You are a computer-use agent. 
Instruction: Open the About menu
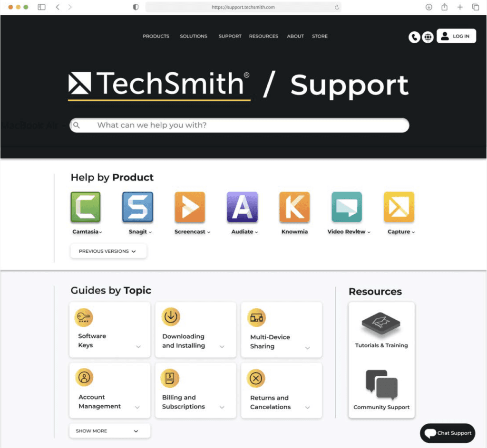coord(295,36)
